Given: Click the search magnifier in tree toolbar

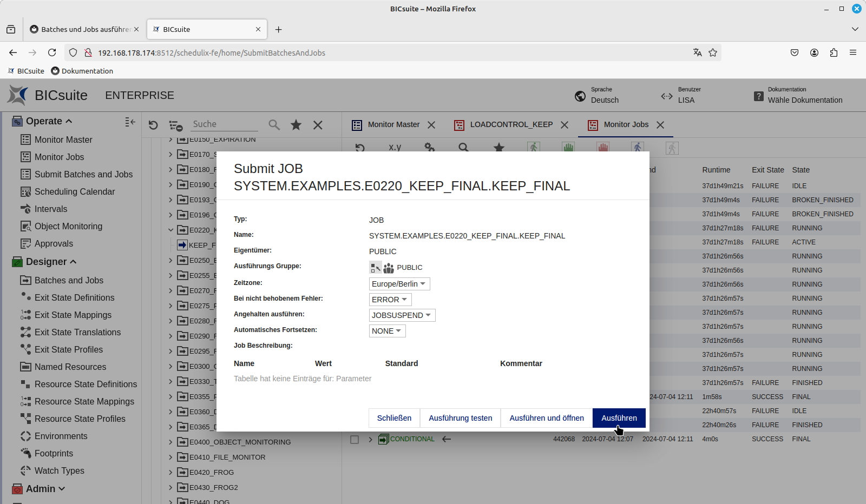Looking at the screenshot, I should point(274,125).
